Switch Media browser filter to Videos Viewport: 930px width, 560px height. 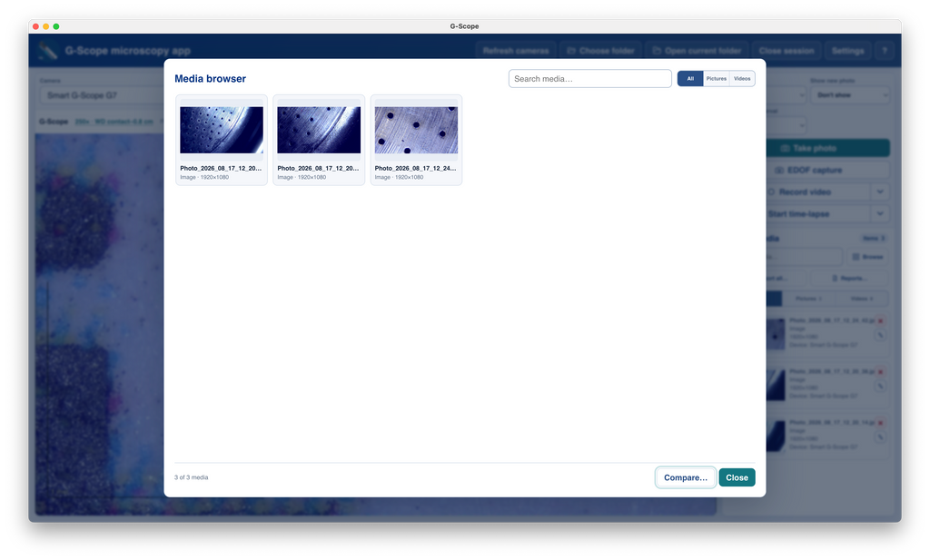pos(742,79)
